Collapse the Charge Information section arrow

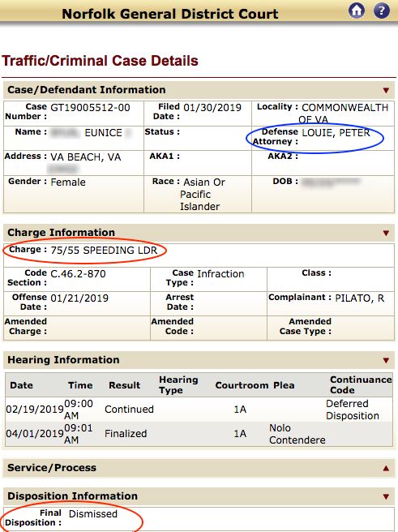click(x=386, y=233)
